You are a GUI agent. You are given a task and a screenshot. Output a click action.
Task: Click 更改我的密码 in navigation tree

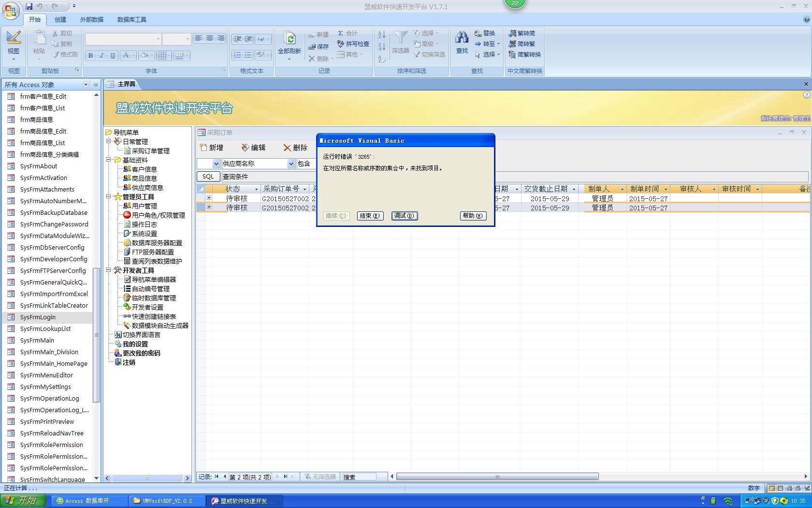click(141, 353)
